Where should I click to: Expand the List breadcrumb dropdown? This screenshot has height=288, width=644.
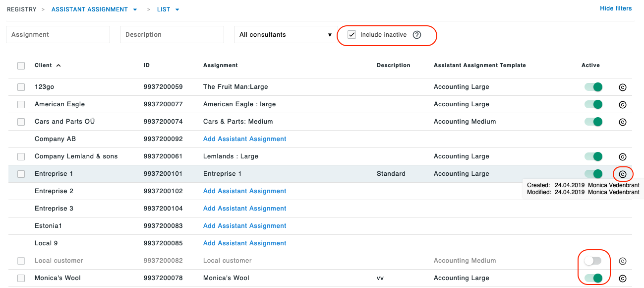point(177,9)
